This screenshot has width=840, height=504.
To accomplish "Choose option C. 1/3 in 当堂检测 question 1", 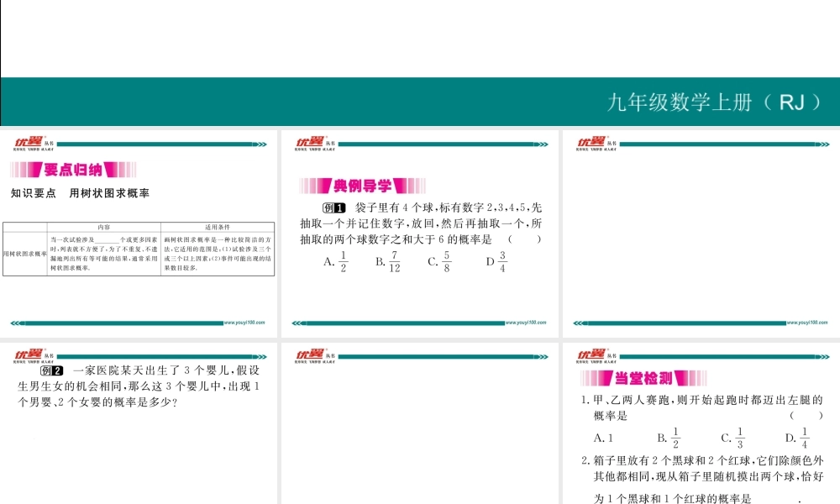I will pyautogui.click(x=732, y=438).
